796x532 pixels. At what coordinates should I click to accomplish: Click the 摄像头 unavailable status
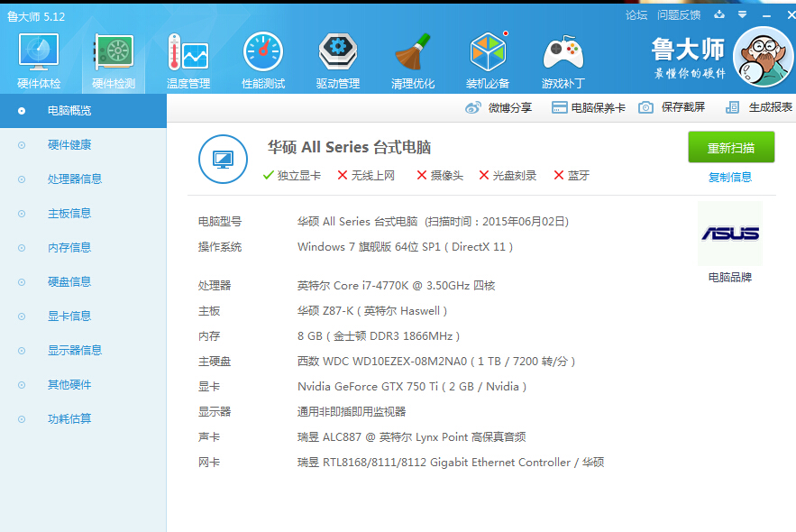point(440,176)
